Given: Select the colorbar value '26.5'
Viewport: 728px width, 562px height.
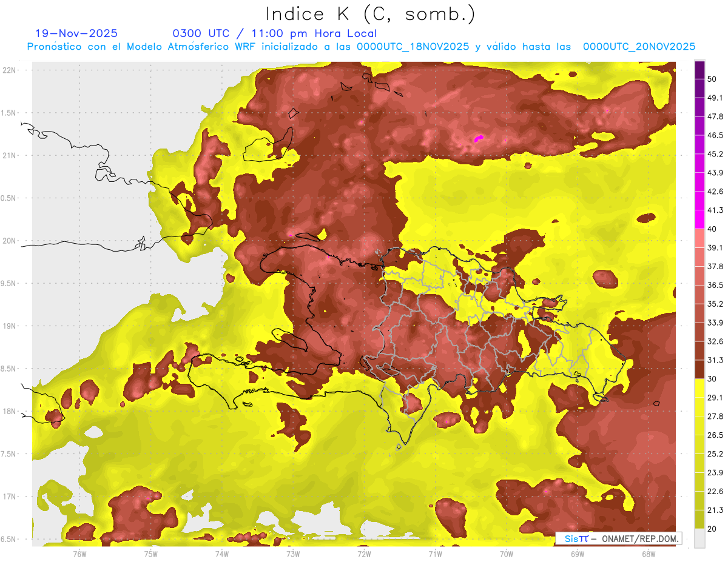Looking at the screenshot, I should click(x=715, y=435).
